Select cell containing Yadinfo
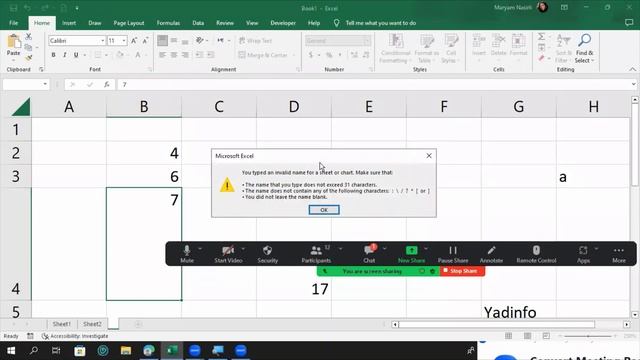Viewport: 640px width, 360px height. click(x=519, y=311)
